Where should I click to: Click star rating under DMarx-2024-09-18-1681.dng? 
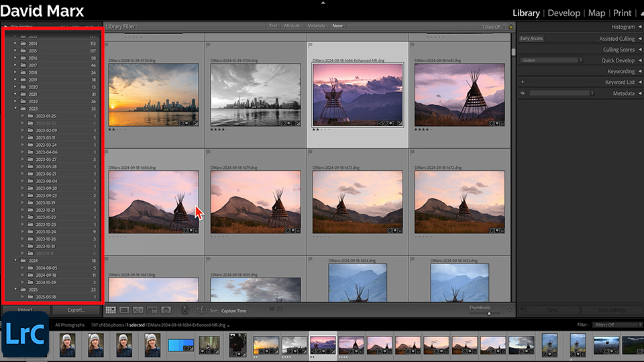pos(423,129)
